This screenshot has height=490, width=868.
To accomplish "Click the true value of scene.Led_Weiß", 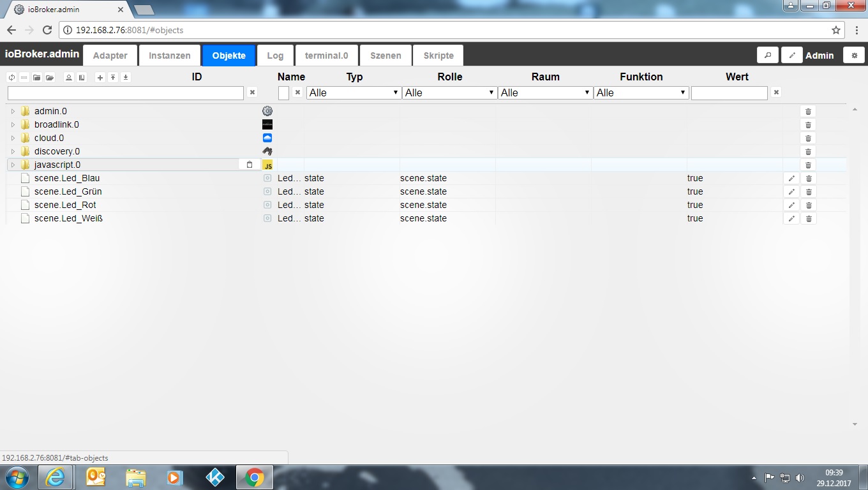I will (x=695, y=218).
